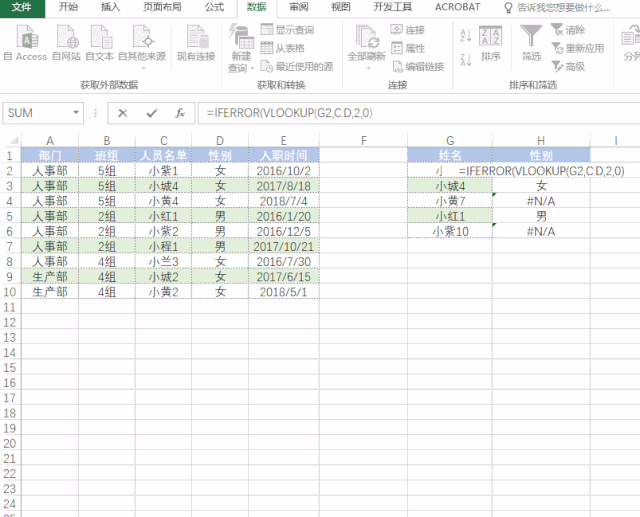Click the 重新应用 filter button

[x=578, y=48]
